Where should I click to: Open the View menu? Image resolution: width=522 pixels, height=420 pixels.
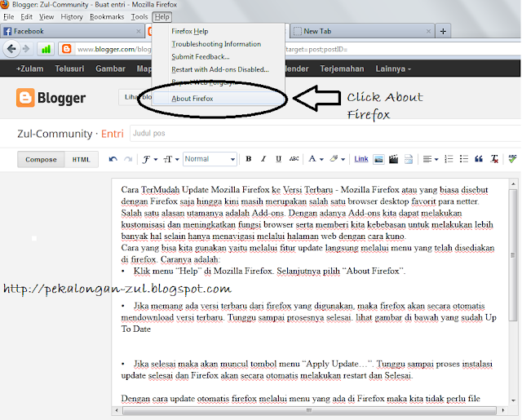click(46, 16)
